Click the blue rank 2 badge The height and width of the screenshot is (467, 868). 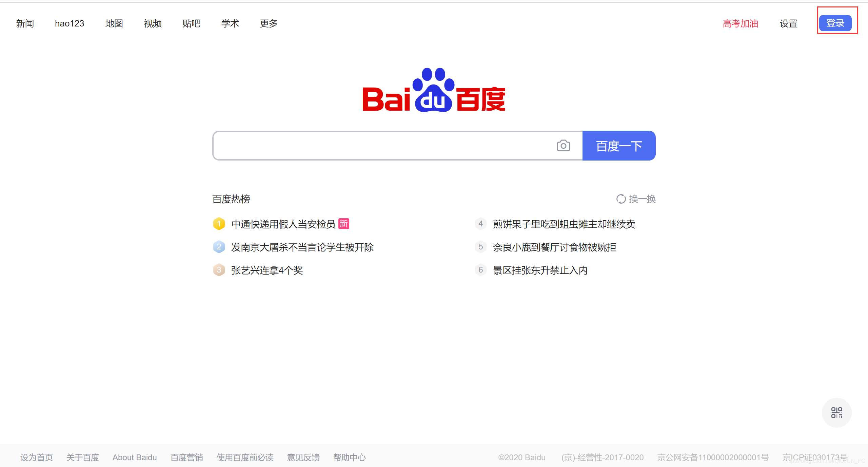tap(219, 247)
